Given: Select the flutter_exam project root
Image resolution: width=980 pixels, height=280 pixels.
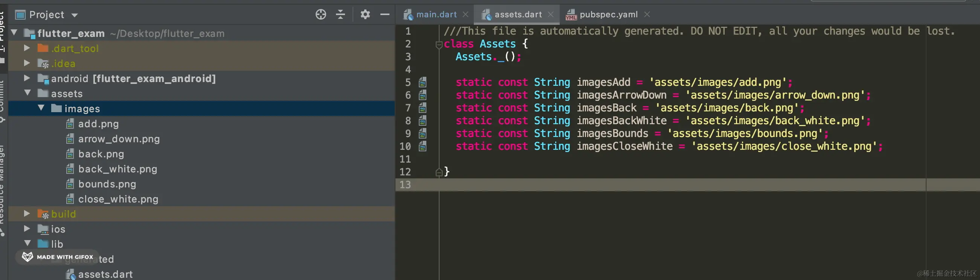Looking at the screenshot, I should [71, 33].
